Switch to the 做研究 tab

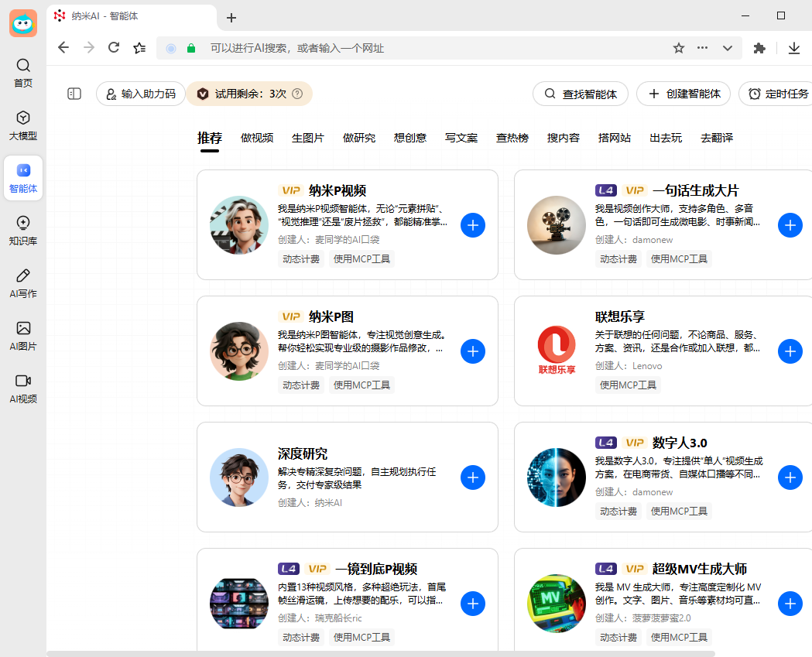359,139
